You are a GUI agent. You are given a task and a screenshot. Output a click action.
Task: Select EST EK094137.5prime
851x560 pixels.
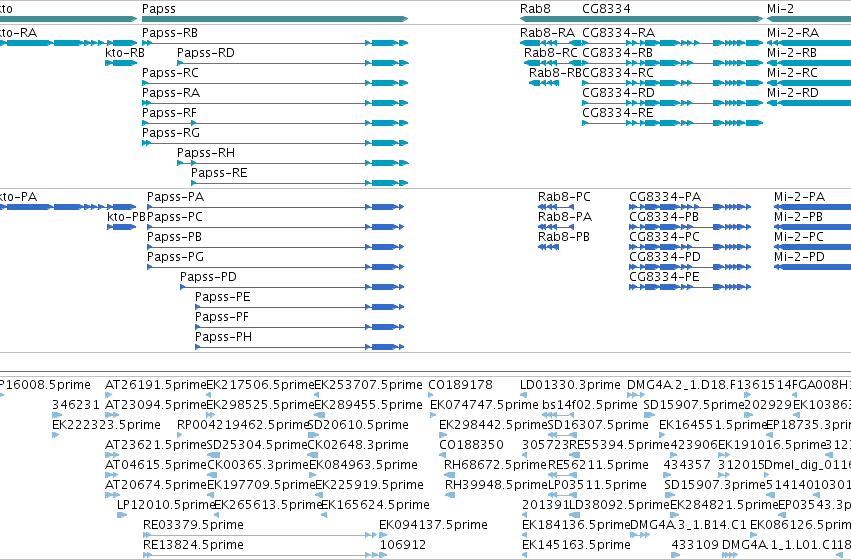433,525
